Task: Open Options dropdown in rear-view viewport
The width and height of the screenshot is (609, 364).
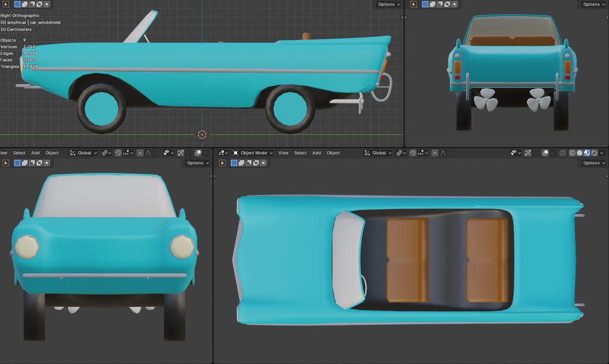Action: [x=594, y=4]
